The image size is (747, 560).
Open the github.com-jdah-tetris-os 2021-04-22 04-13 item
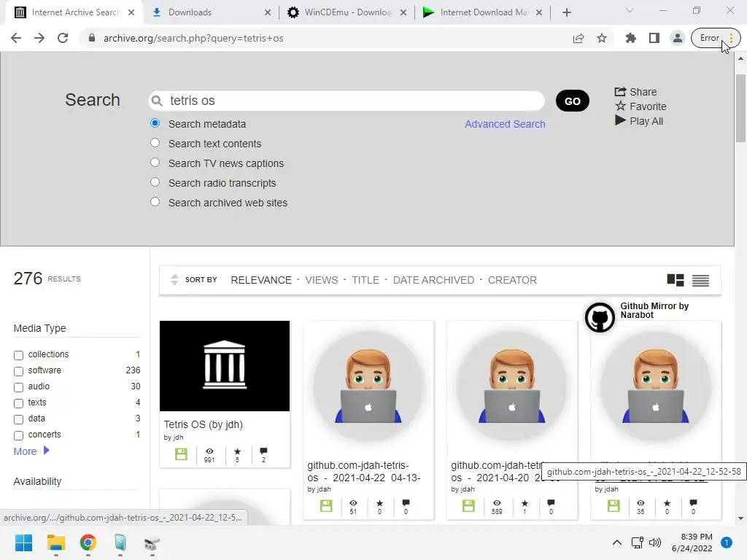pyautogui.click(x=364, y=472)
